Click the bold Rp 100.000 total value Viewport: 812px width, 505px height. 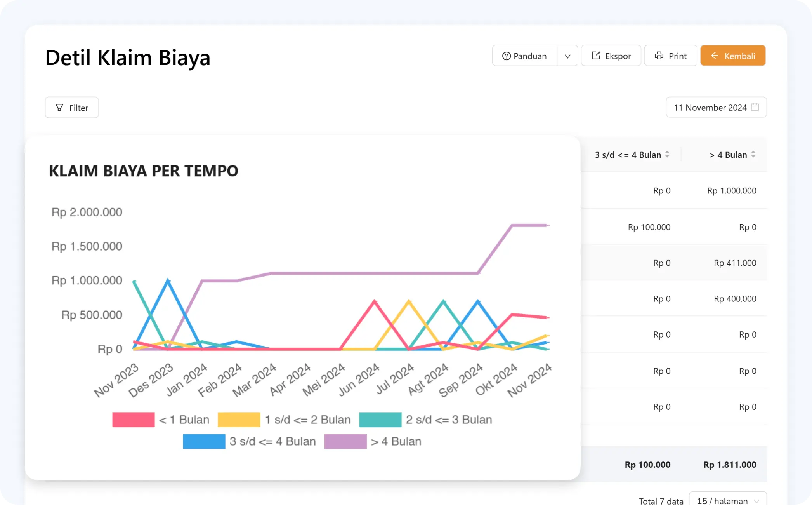[x=647, y=465]
